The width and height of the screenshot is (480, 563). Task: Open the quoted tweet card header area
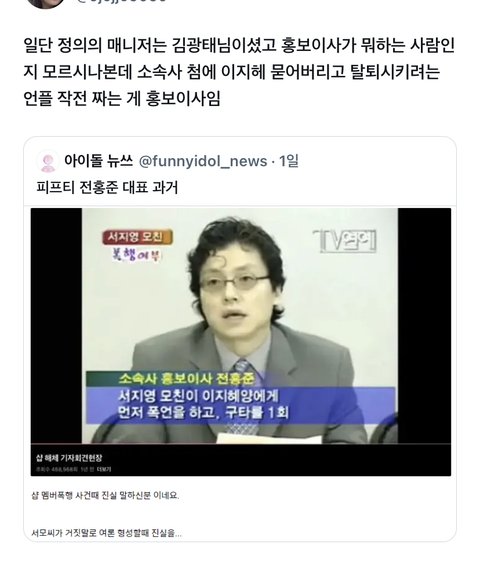click(x=168, y=161)
